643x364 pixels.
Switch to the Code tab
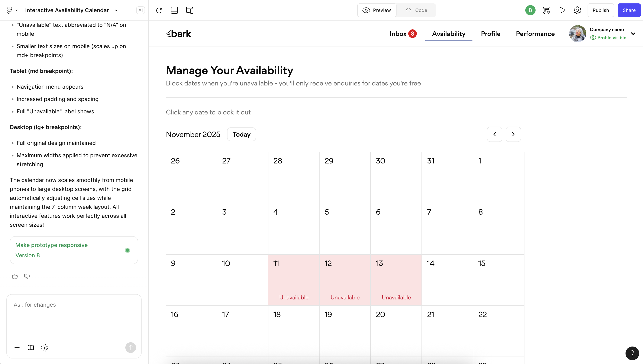point(416,10)
